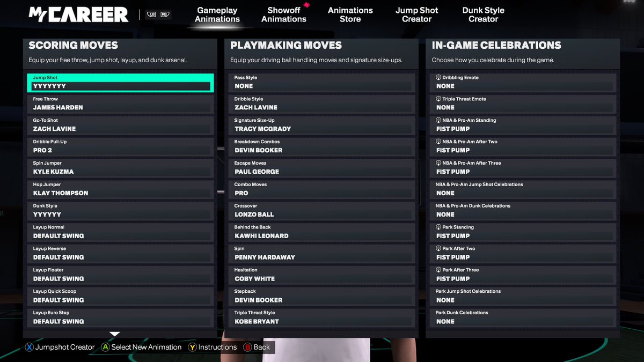
Task: Select the highlighted Jump Shot YYYYYYY slot
Action: 120,83
